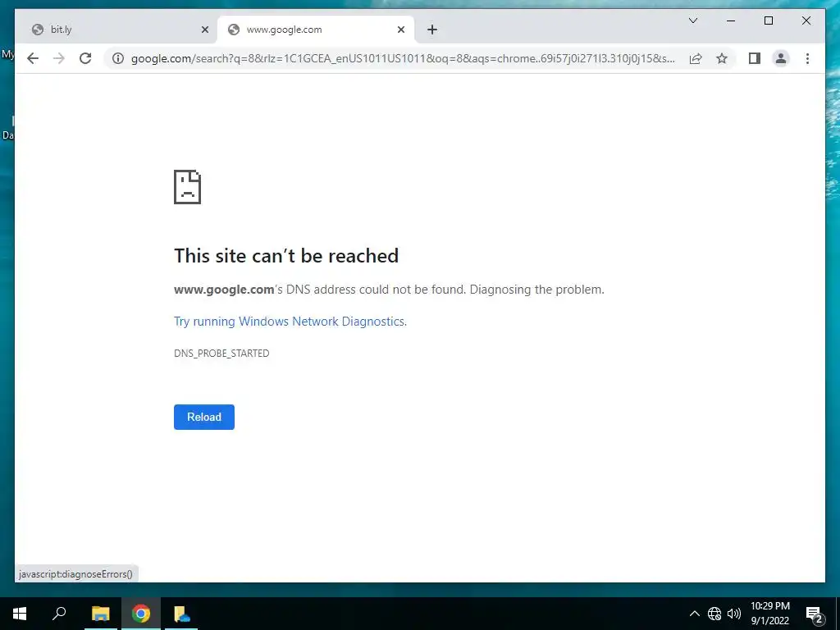This screenshot has width=840, height=630.
Task: Click the reload page icon in toolbar
Action: [85, 58]
